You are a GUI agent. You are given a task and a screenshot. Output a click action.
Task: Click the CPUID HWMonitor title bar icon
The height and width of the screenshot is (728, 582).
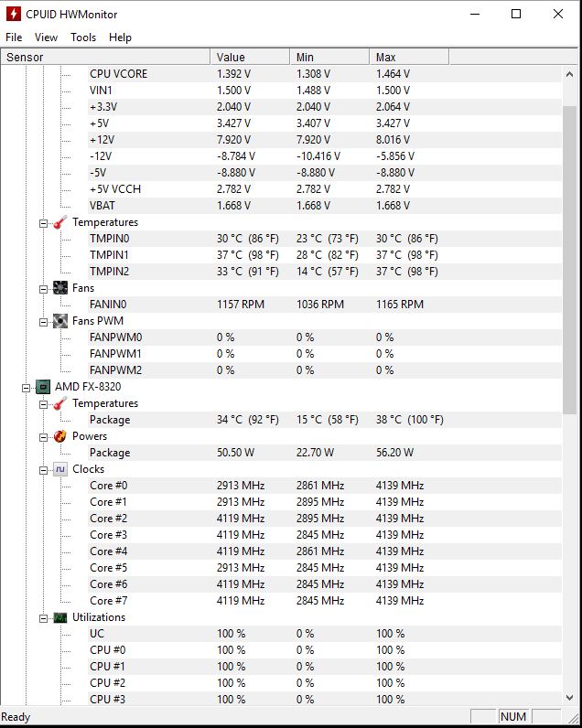[x=12, y=14]
